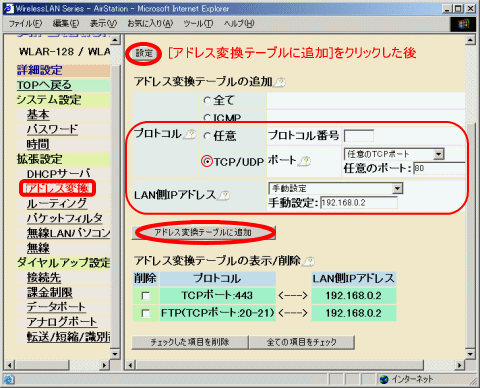Click the Internet Explorer title bar icon
This screenshot has width=480, height=388.
tap(8, 8)
